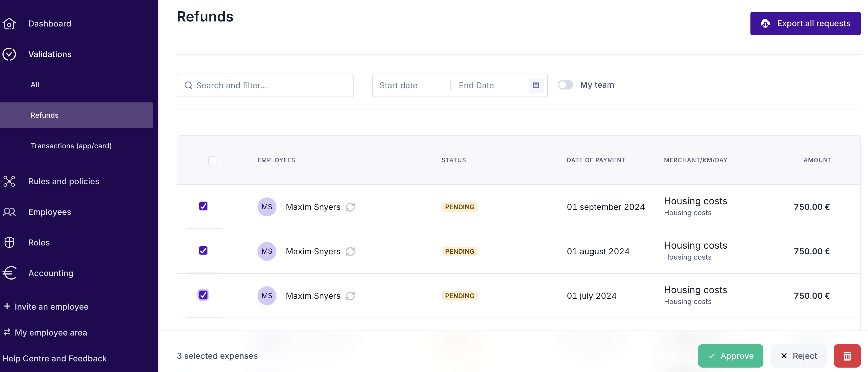Open the calendar date picker icon
Screen dimensions: 868x372
point(536,86)
